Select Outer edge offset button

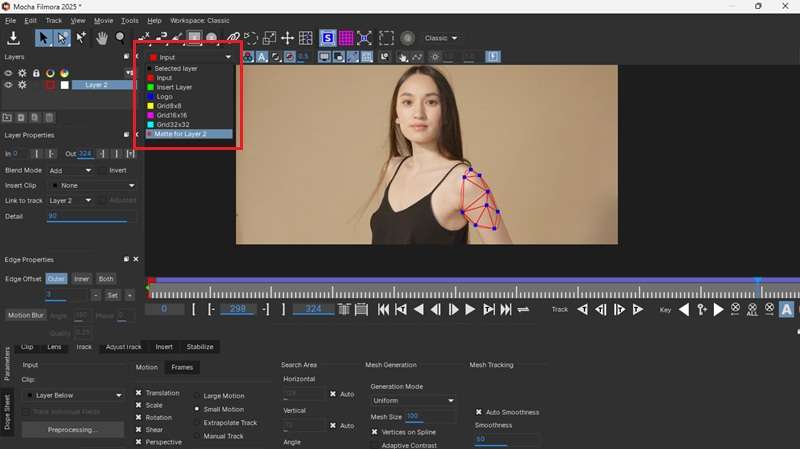click(x=56, y=279)
